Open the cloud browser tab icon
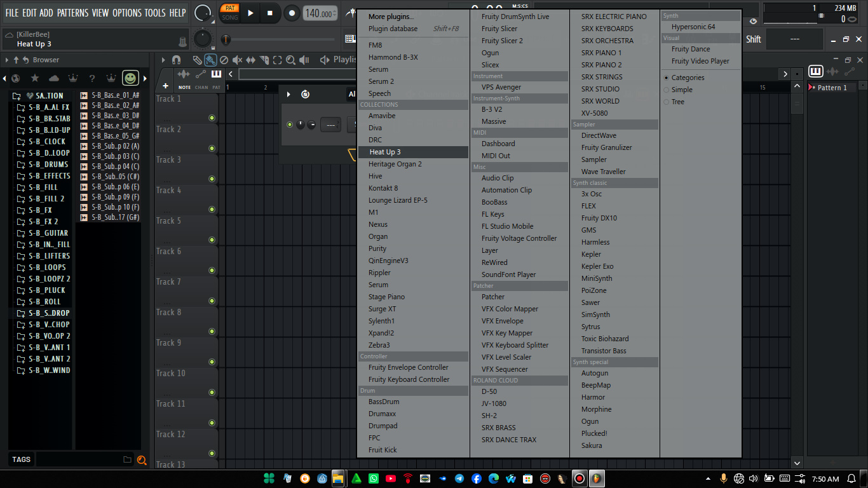Screen dimensions: 868x488 tap(53, 78)
